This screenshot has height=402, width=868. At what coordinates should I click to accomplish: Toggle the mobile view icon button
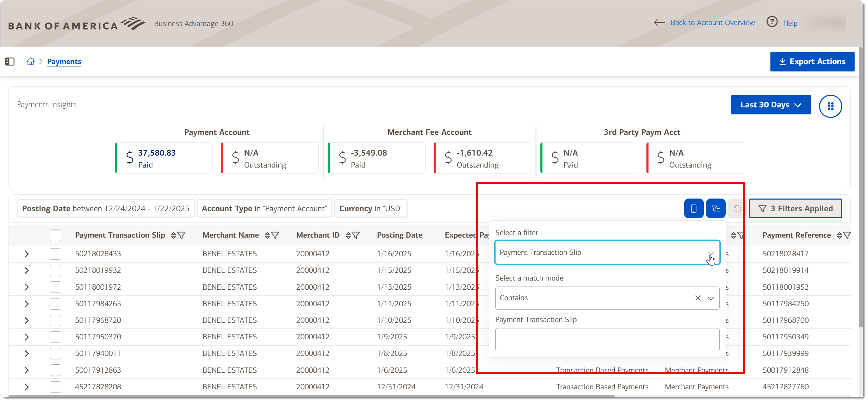694,208
